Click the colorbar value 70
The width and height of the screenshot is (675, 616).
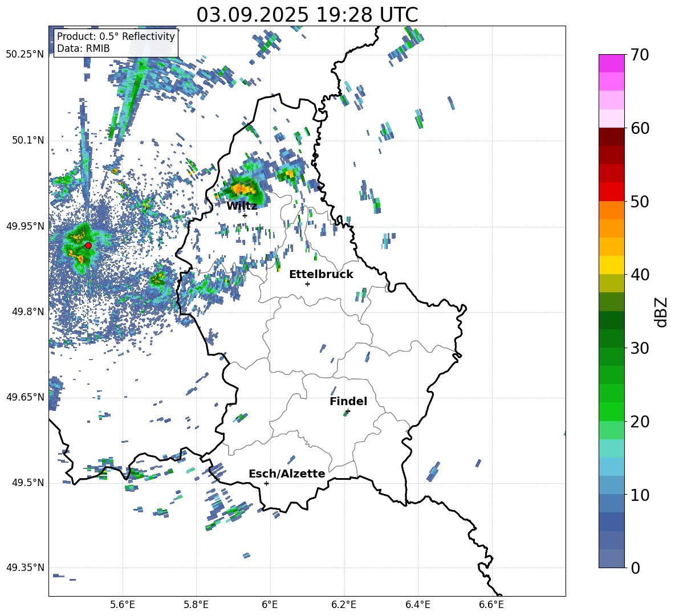tap(640, 55)
